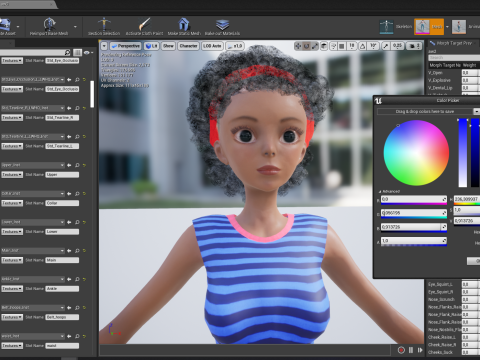The width and height of the screenshot is (480, 360).
Task: Click the Weight column header
Action: point(469,65)
